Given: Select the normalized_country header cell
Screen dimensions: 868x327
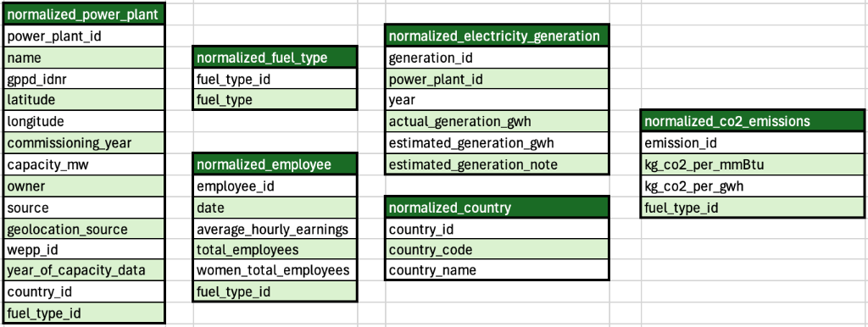Looking at the screenshot, I should tap(497, 208).
